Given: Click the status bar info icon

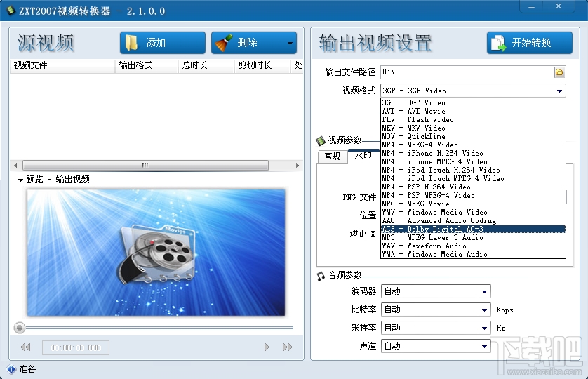Looking at the screenshot, I should tap(11, 369).
